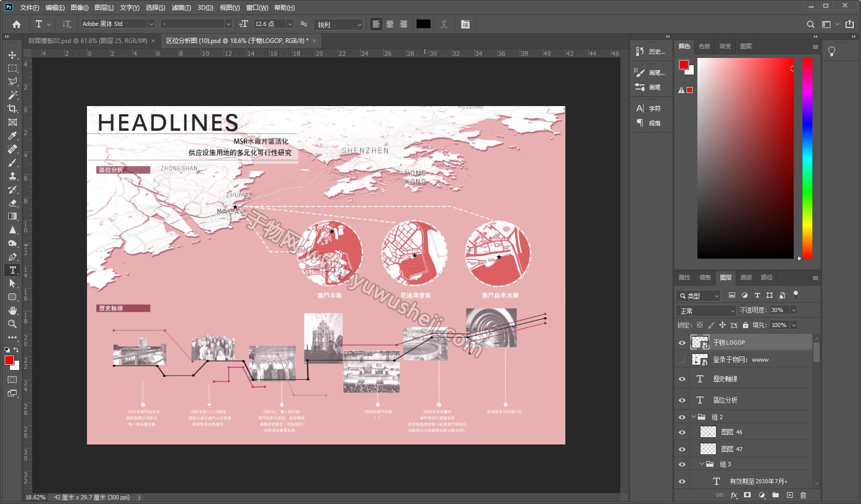Select the Horizontal Type tool
Viewport: 861px width, 504px height.
click(x=12, y=270)
